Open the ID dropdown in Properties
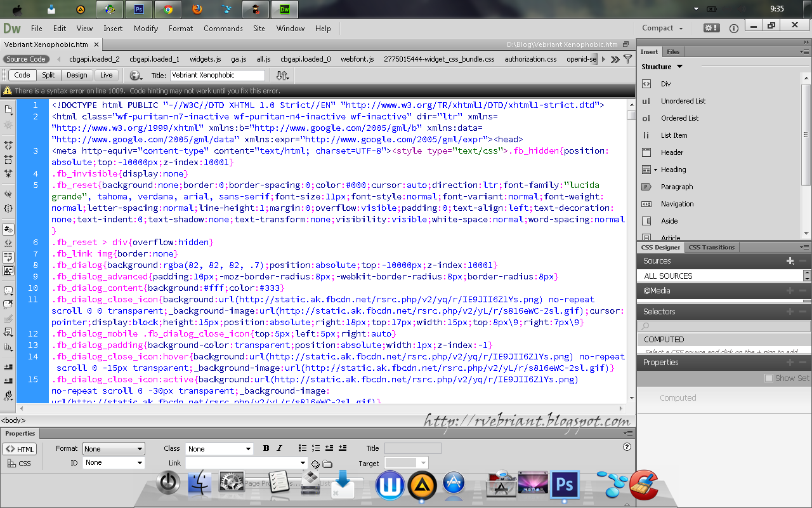 [x=114, y=463]
